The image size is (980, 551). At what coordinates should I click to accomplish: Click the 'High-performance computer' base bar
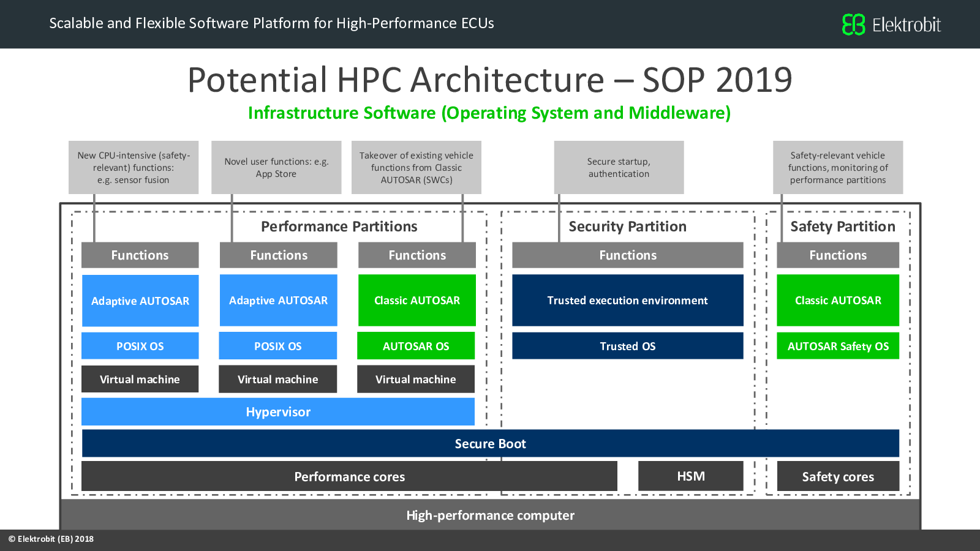490,515
